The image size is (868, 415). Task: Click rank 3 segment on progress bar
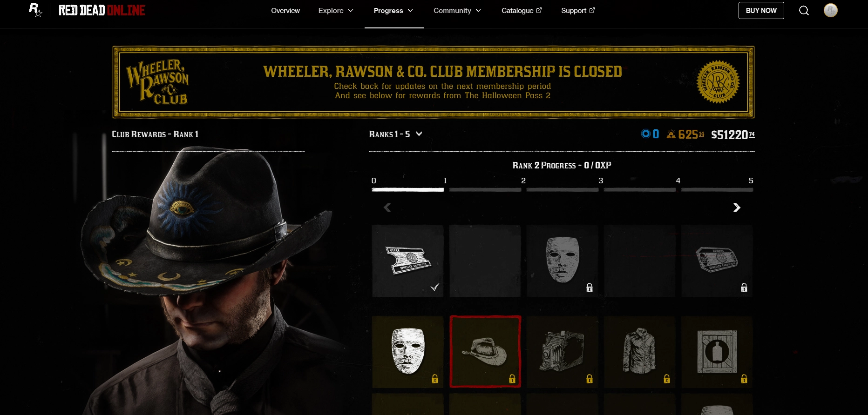point(562,190)
